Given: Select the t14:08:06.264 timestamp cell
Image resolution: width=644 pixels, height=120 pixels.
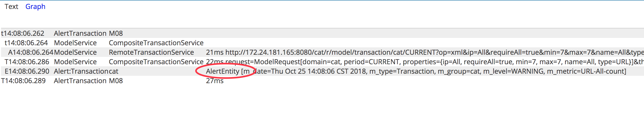Looking at the screenshot, I should [26, 43].
